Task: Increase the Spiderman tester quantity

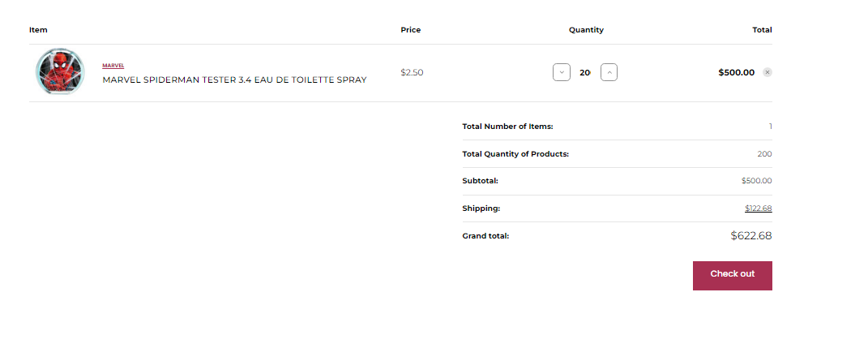Action: 609,72
